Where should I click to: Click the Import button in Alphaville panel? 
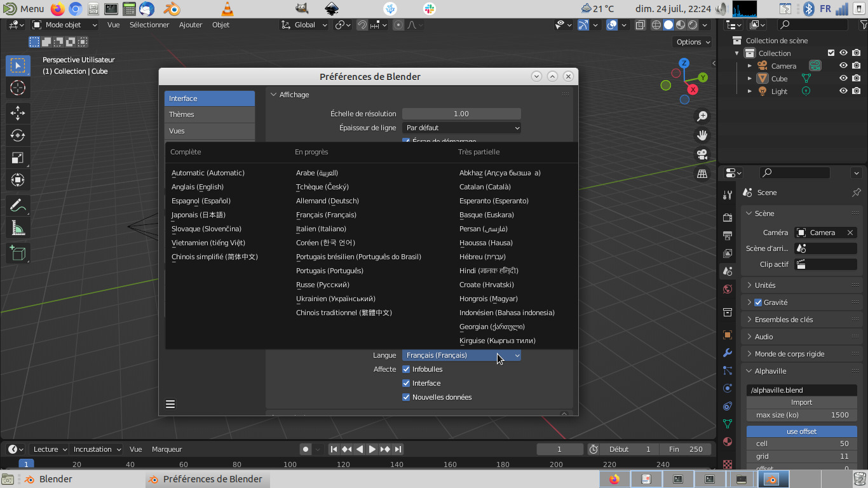tap(801, 402)
